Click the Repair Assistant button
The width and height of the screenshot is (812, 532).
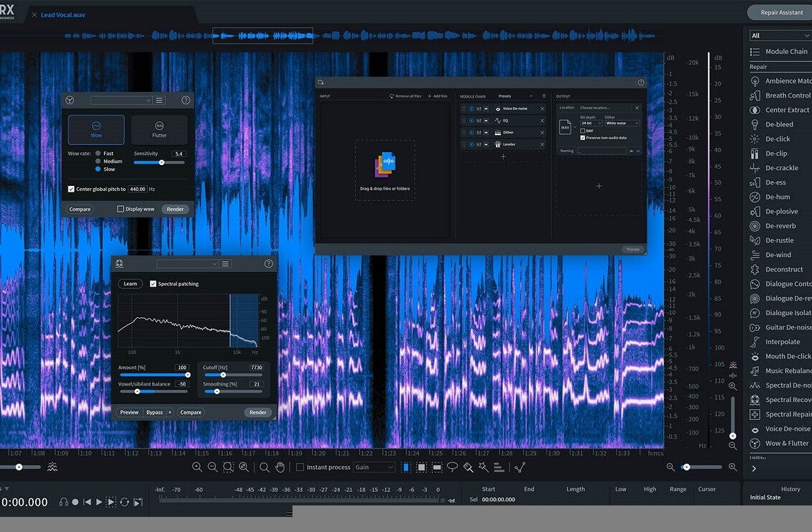click(x=780, y=12)
